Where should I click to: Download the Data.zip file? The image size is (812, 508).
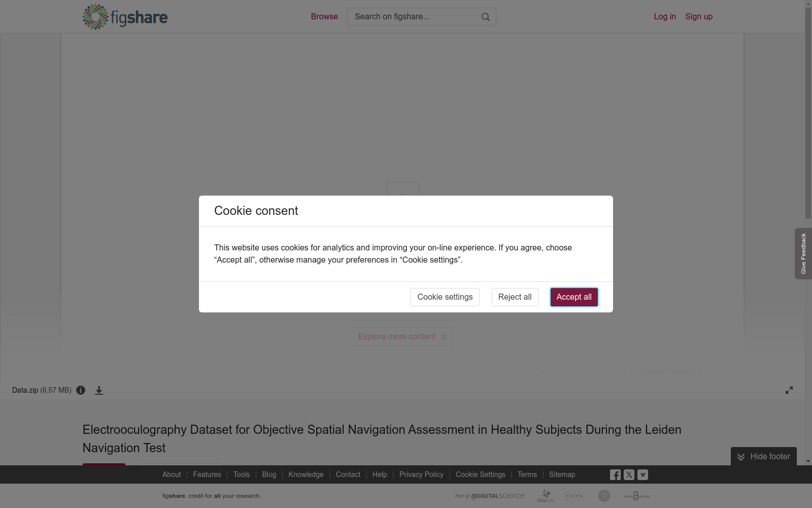[99, 390]
